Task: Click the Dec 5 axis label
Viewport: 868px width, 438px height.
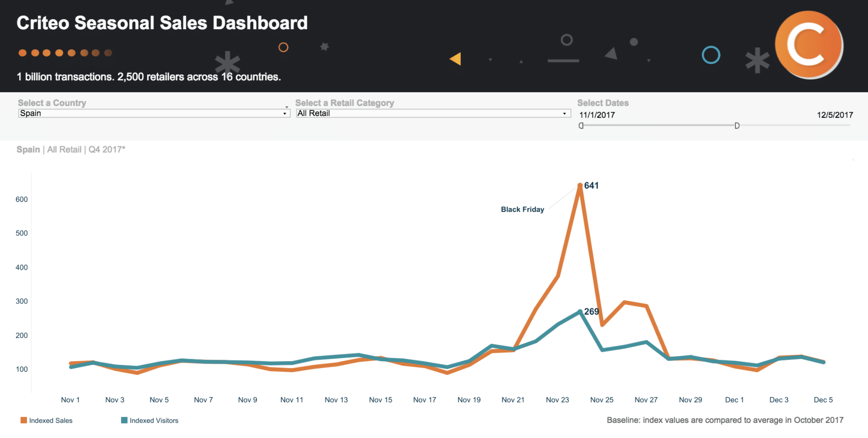Action: (x=823, y=400)
